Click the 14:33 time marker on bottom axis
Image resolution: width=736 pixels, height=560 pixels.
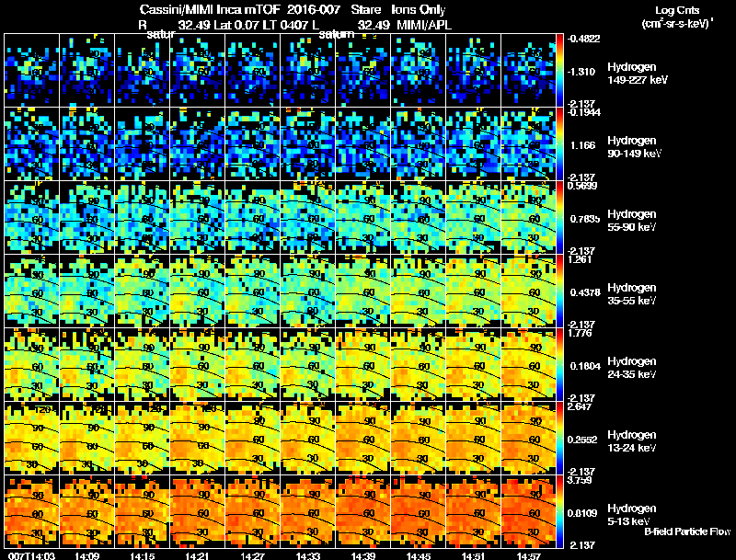click(x=307, y=555)
